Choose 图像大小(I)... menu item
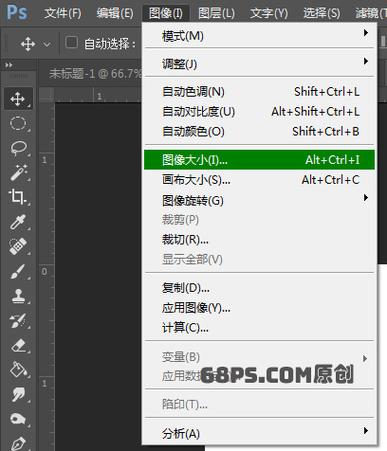This screenshot has width=387, height=451. click(x=260, y=160)
